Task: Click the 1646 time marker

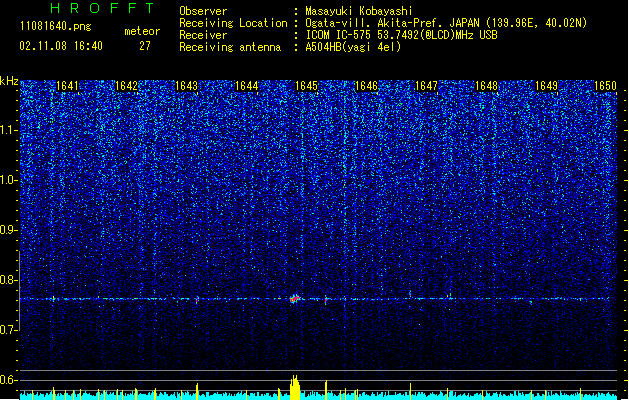Action: [x=366, y=86]
